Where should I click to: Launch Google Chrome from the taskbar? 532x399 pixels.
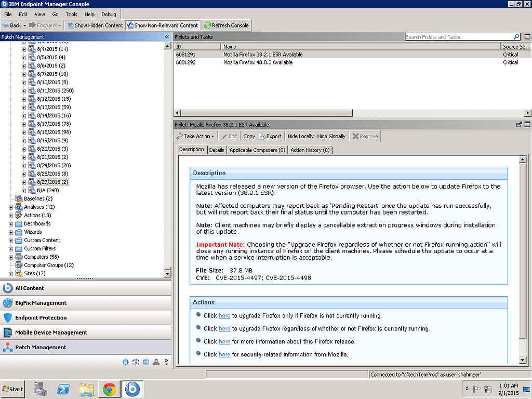pyautogui.click(x=109, y=389)
